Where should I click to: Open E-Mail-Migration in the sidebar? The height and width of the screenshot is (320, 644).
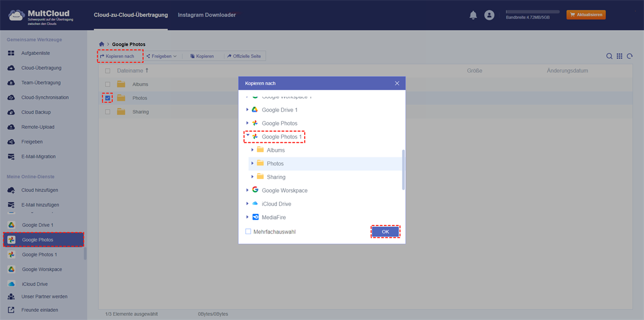(x=38, y=157)
